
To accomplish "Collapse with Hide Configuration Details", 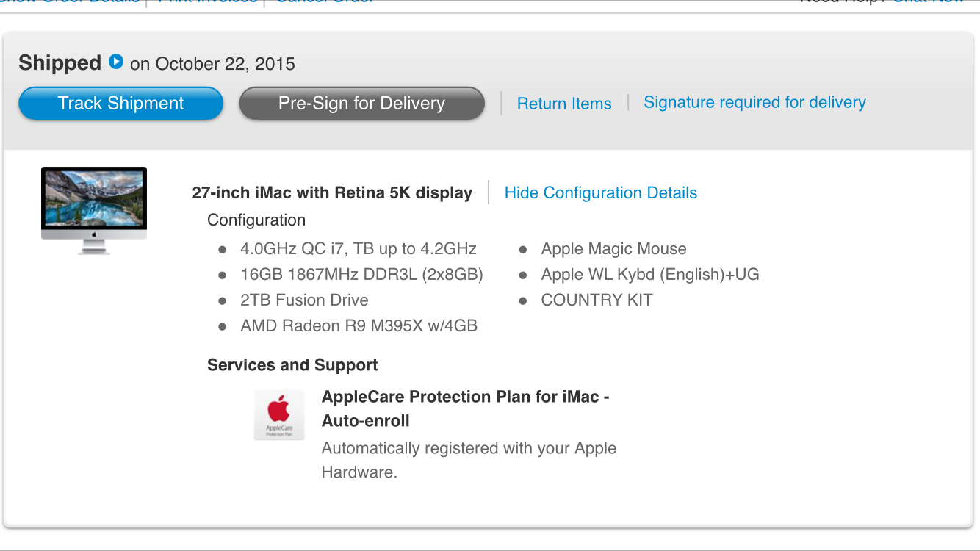I will (x=600, y=193).
